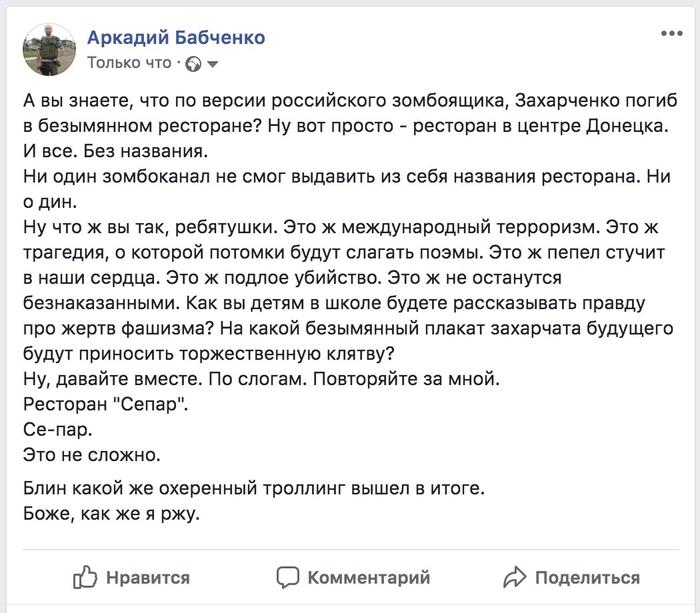The height and width of the screenshot is (613, 700).
Task: Expand the privacy dropdown arrow beside the globe
Action: click(x=212, y=65)
